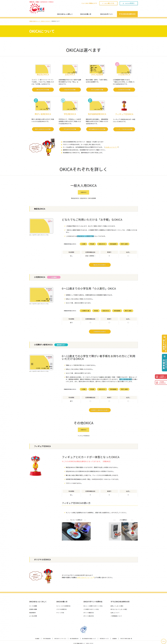The height and width of the screenshot is (644, 167).
Task: Follow the お問い合わせフォーム link
Action: pyautogui.click(x=85, y=578)
